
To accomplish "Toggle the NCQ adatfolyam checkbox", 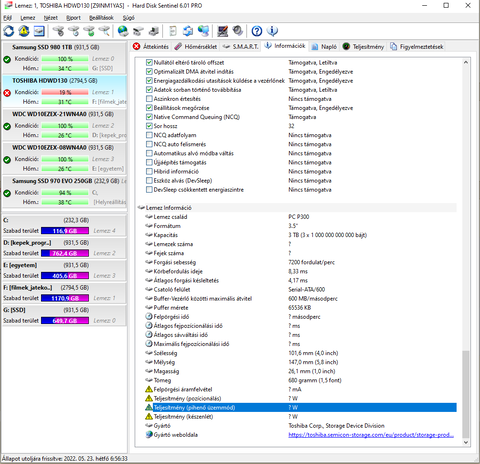I will (x=149, y=135).
